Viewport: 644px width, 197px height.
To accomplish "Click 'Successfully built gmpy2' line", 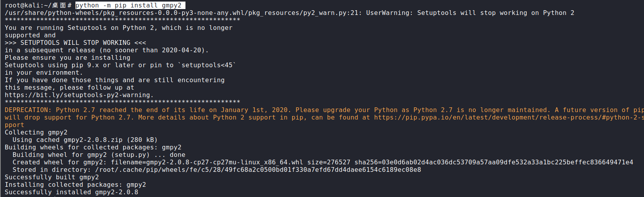I will [x=52, y=177].
